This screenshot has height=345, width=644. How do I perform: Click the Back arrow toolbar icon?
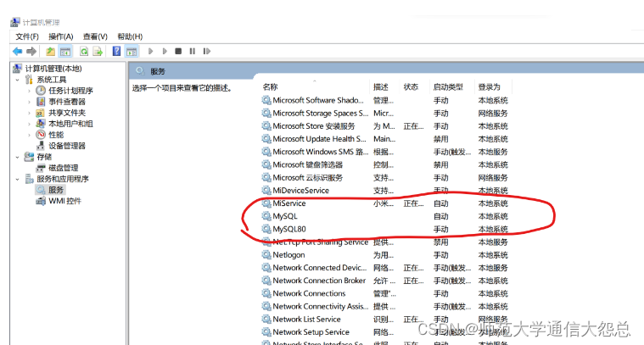coord(17,51)
